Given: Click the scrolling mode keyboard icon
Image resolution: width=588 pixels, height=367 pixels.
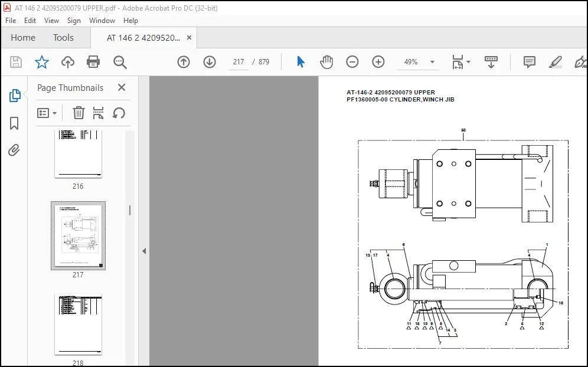Looking at the screenshot, I should 491,62.
